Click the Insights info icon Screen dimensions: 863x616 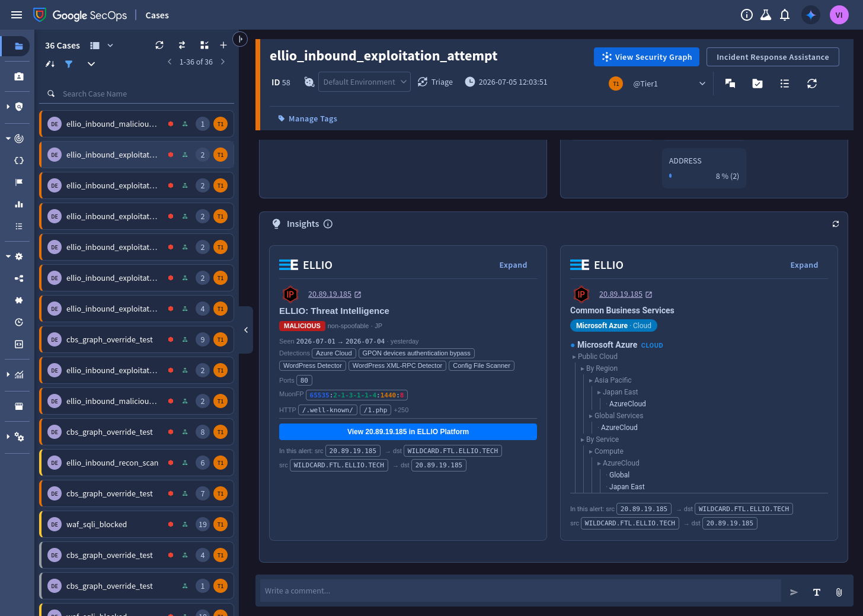pyautogui.click(x=328, y=224)
